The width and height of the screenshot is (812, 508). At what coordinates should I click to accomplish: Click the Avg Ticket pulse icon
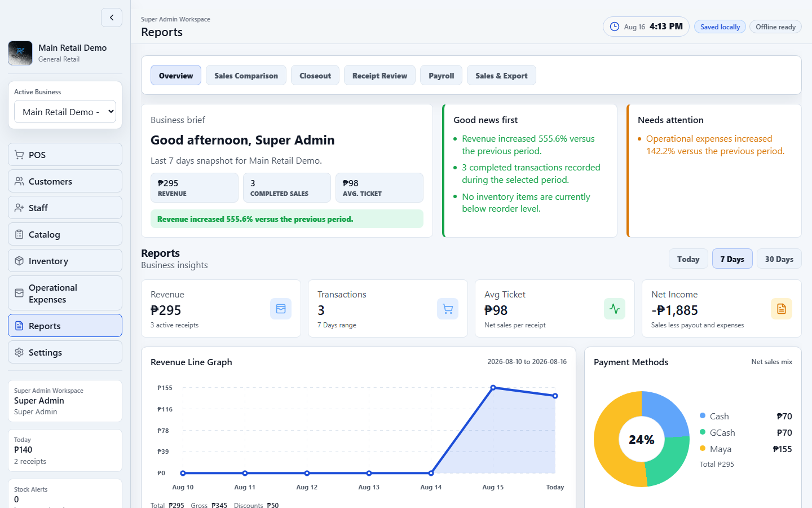[x=615, y=309]
